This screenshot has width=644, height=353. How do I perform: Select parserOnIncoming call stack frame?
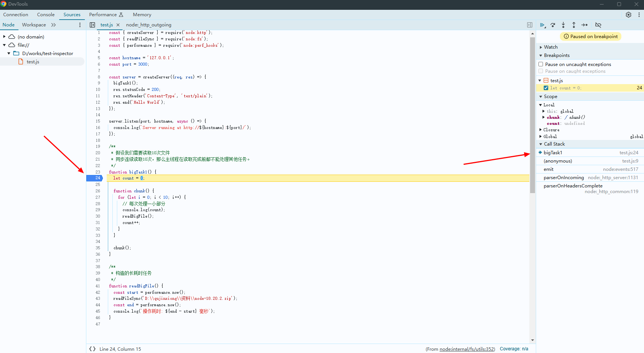click(x=590, y=178)
